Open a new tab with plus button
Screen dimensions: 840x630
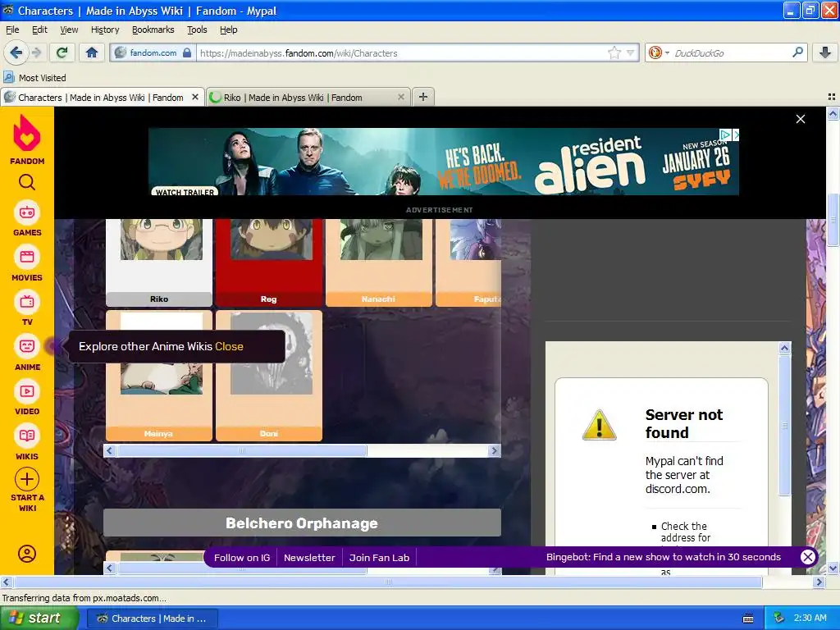coord(423,97)
